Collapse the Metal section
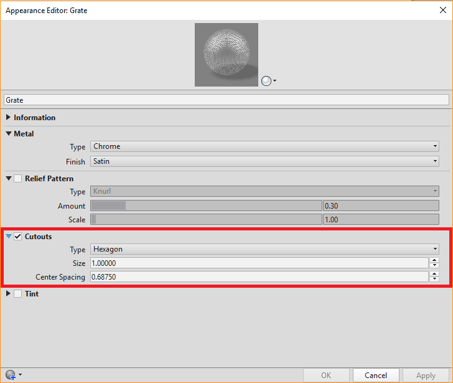This screenshot has height=383, width=453. point(9,133)
